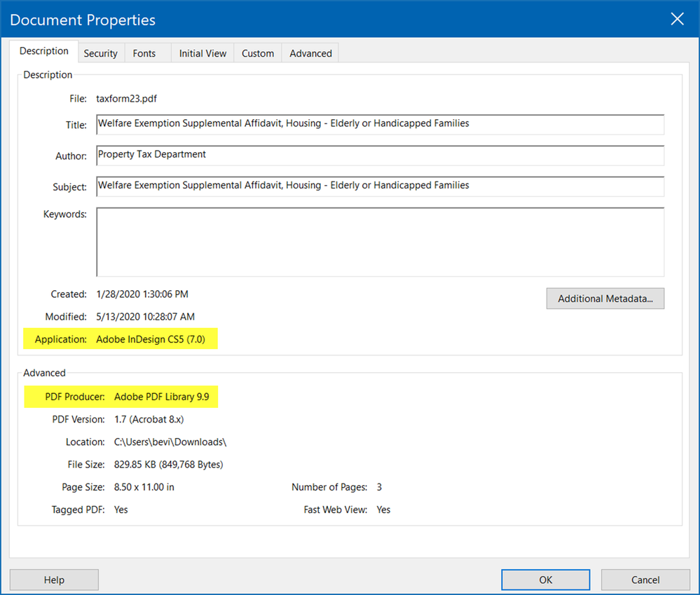
Task: Select the Description tab
Action: (43, 50)
